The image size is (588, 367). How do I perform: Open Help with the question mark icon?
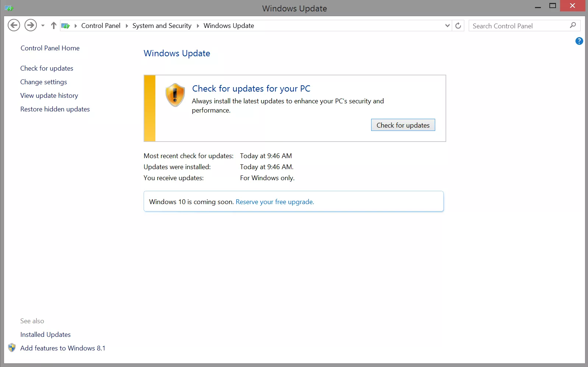579,41
